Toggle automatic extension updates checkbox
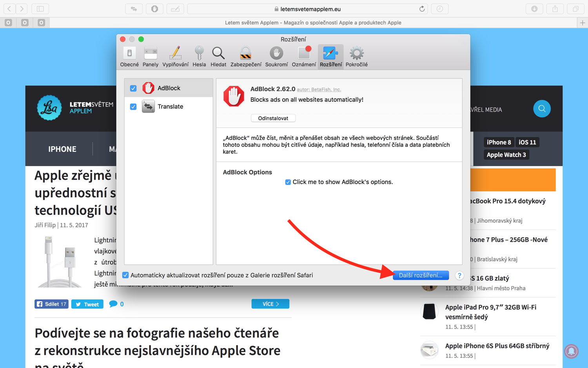 (125, 275)
